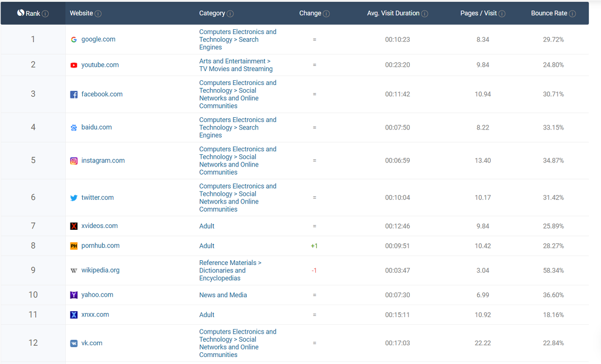Click info icon next to Avg. Visit Duration
Image resolution: width=601 pixels, height=364 pixels.
(425, 14)
